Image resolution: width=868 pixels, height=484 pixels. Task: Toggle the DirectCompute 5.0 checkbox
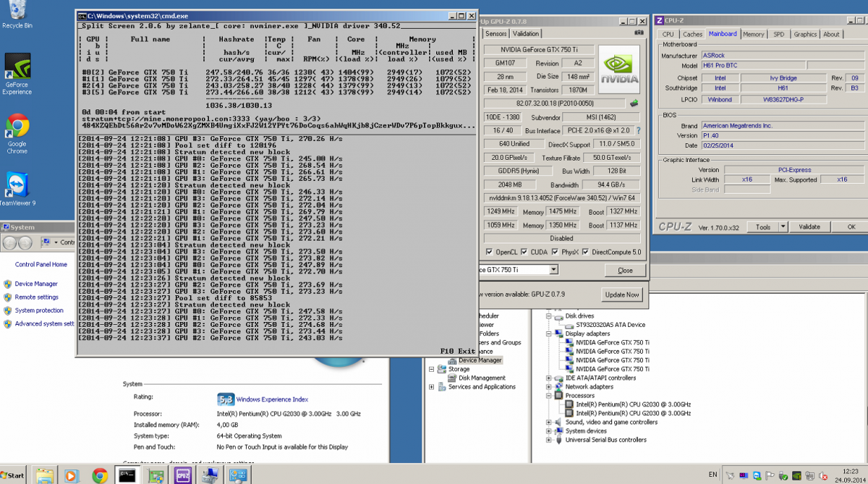(x=585, y=252)
